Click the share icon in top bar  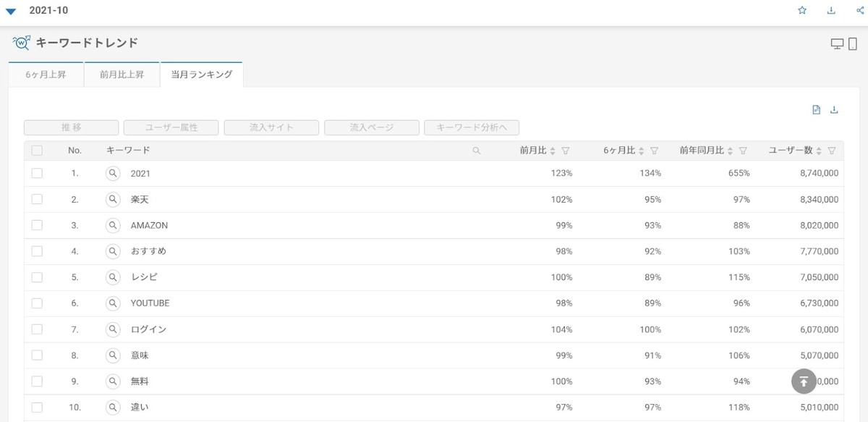(860, 10)
